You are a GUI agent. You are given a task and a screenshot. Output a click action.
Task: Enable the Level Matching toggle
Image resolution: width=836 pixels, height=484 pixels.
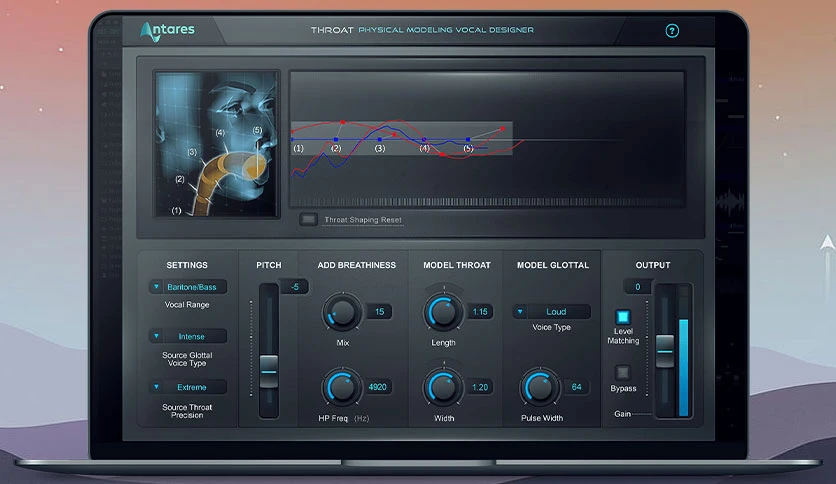pyautogui.click(x=623, y=317)
